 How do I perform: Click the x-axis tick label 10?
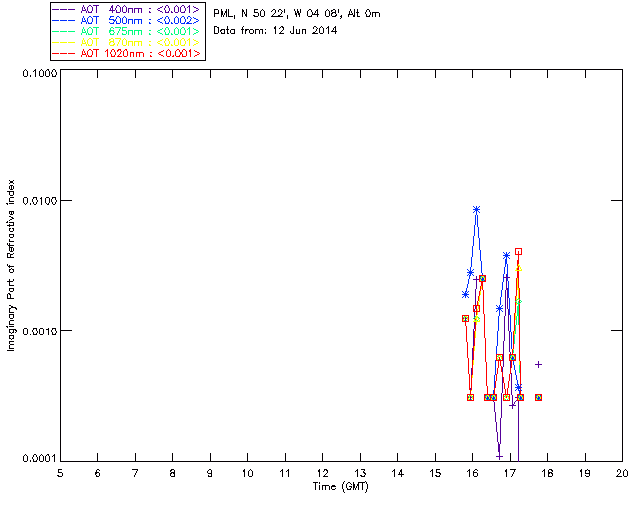pos(247,473)
